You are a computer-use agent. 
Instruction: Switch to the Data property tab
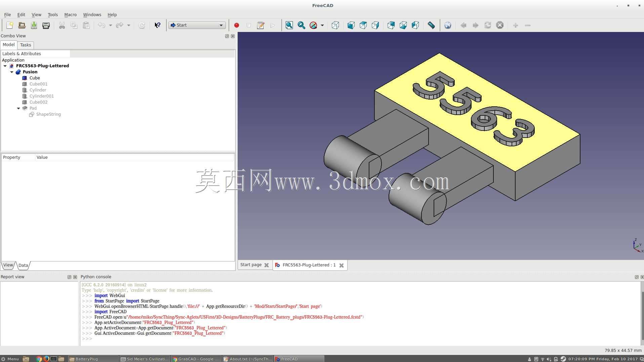coord(23,265)
